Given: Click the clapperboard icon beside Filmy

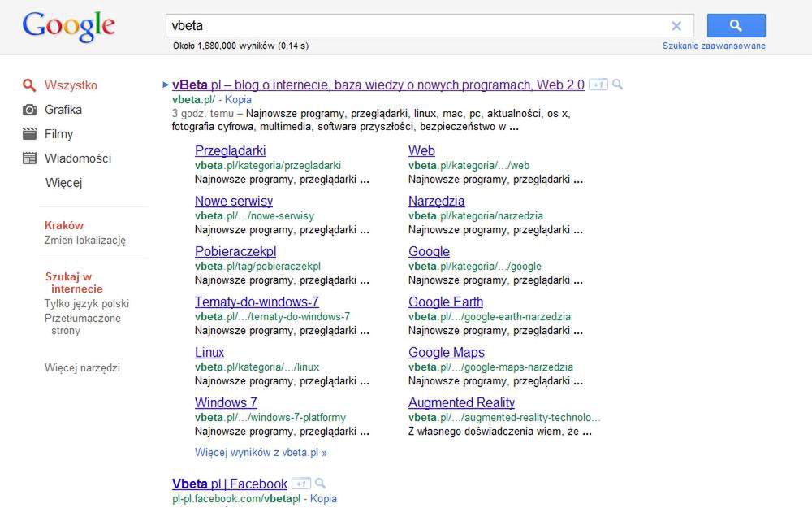Looking at the screenshot, I should pos(29,134).
